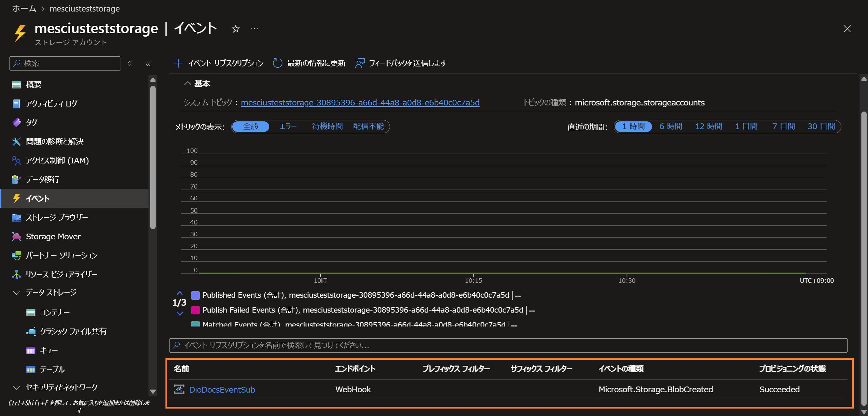
Task: Click the 概要 overview icon in sidebar
Action: point(16,84)
